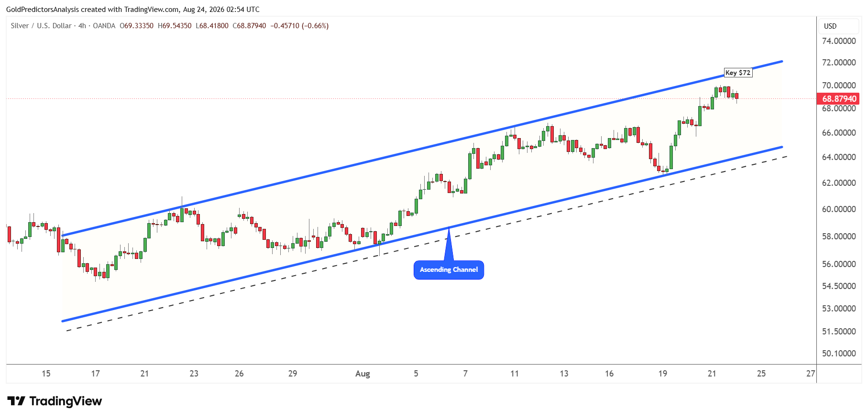Screen dimensions: 868x419
Task: Click the latest red candlestick
Action: click(x=736, y=97)
